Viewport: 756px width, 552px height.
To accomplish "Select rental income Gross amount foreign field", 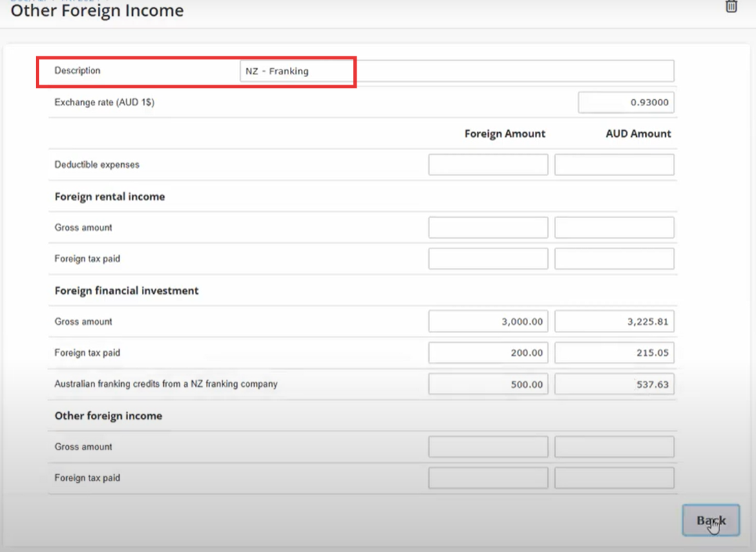I will (488, 228).
